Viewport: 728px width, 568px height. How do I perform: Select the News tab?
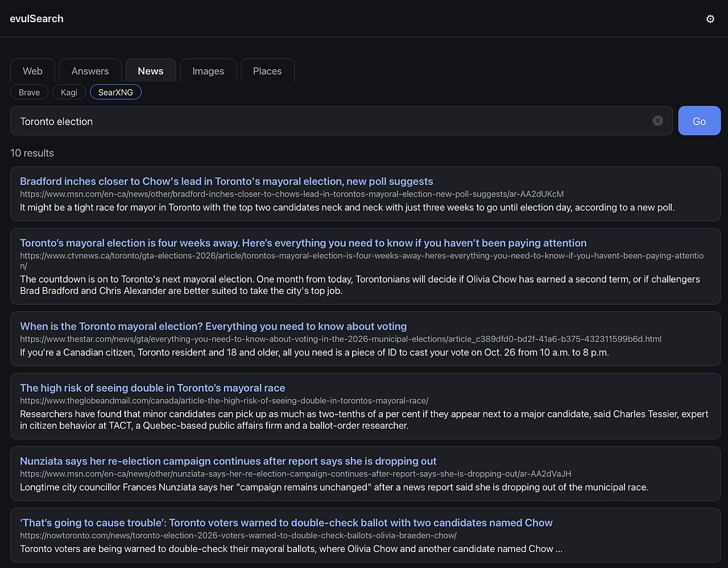coord(151,71)
